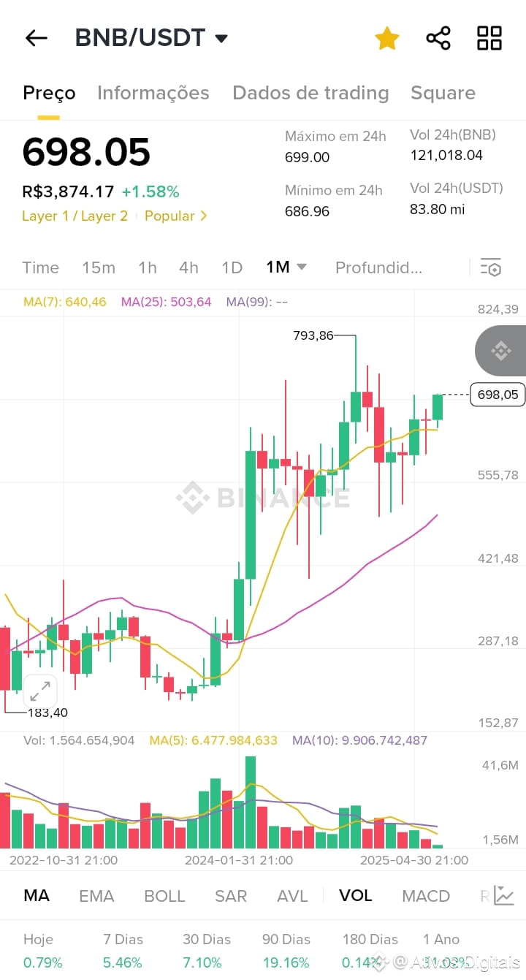
Task: Expand the Popular tag list
Action: point(175,216)
